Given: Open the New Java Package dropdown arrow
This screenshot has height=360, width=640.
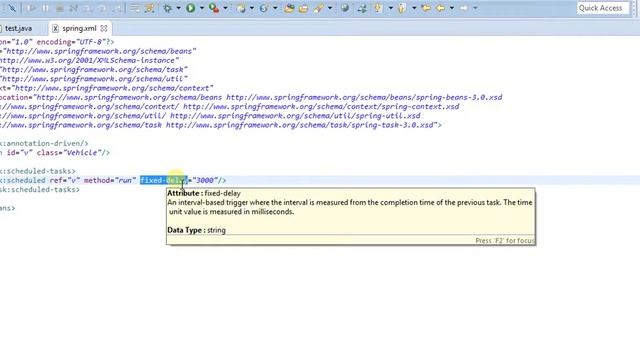Looking at the screenshot, I should click(x=252, y=8).
